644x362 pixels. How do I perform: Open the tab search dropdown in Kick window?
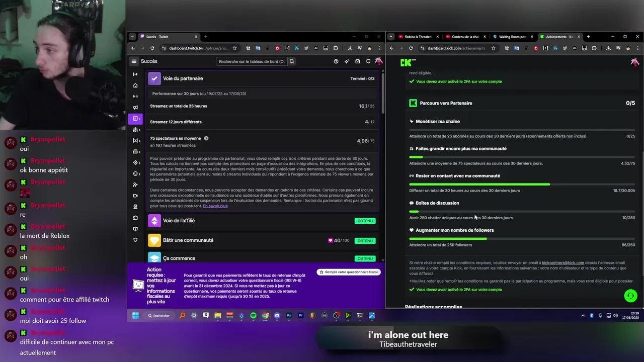pyautogui.click(x=391, y=37)
